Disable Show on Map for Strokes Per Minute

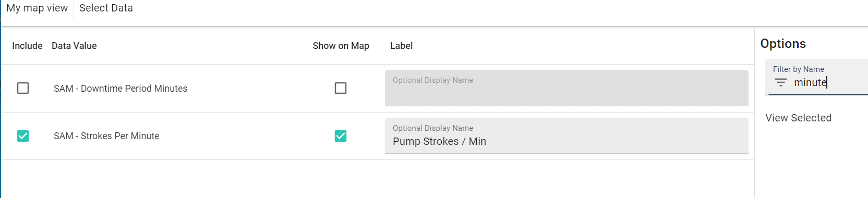pos(341,136)
